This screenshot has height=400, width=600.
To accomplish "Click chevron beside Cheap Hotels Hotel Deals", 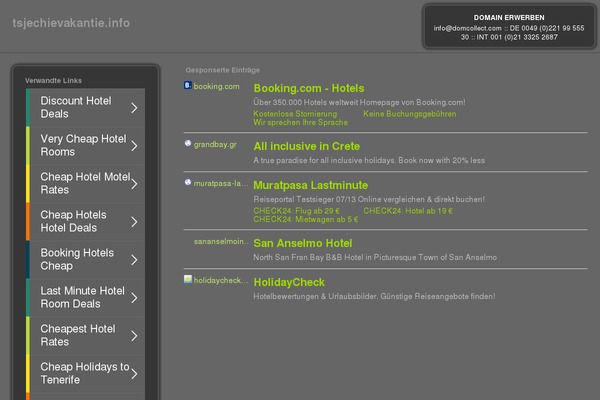I will tap(134, 222).
